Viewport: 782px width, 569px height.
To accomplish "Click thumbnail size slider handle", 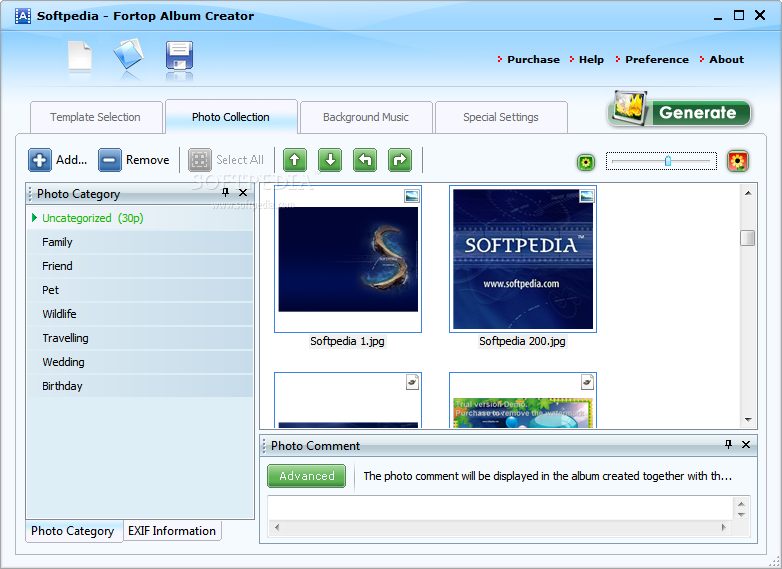I will point(668,161).
